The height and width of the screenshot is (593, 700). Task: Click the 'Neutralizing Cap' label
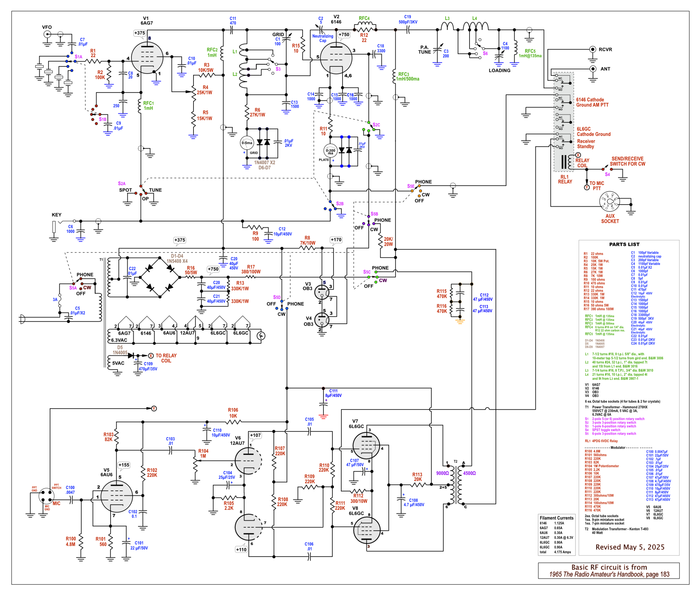pyautogui.click(x=323, y=38)
